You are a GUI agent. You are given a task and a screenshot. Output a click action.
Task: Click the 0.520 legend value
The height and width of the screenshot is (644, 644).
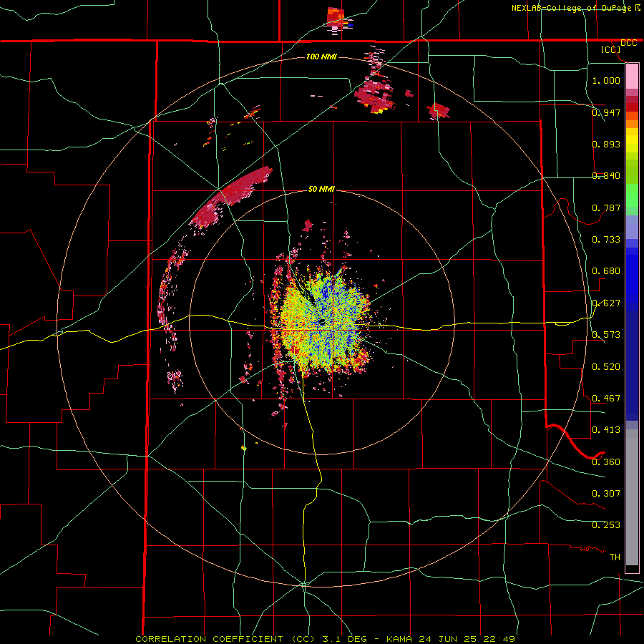(606, 367)
